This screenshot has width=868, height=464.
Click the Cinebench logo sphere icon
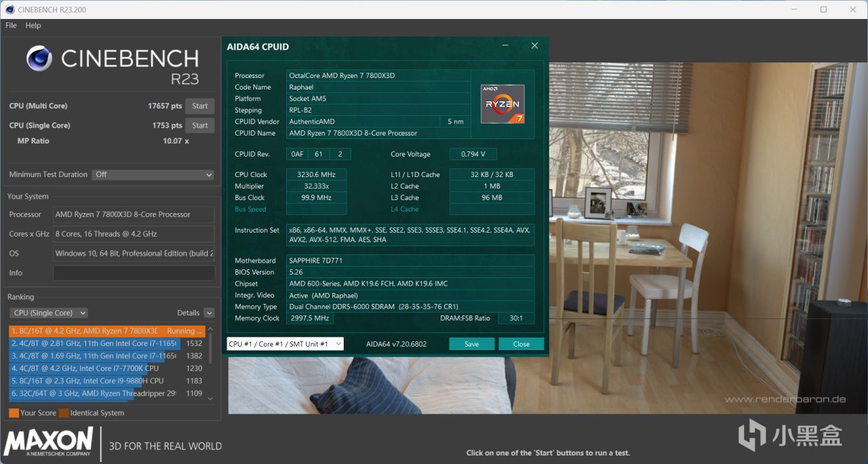tap(39, 58)
